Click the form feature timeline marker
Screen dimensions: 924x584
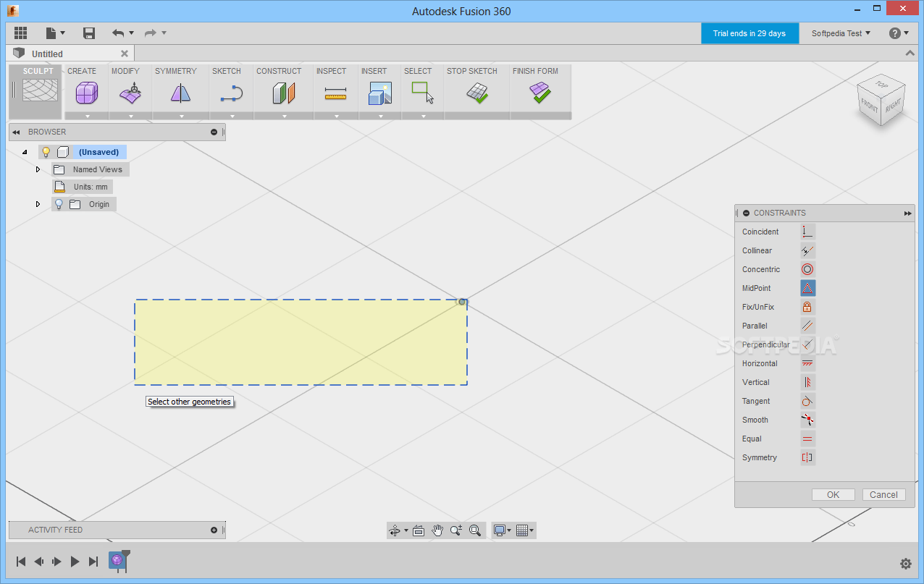117,560
